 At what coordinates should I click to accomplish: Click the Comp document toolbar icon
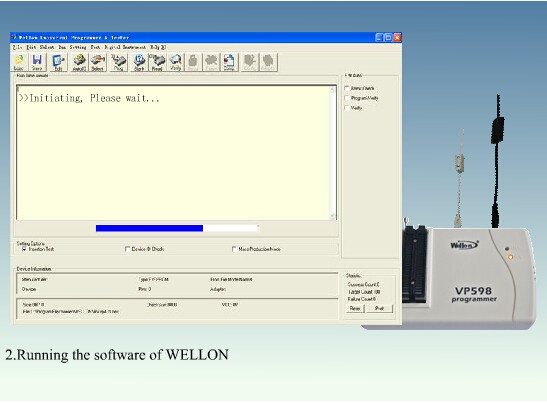[x=229, y=62]
